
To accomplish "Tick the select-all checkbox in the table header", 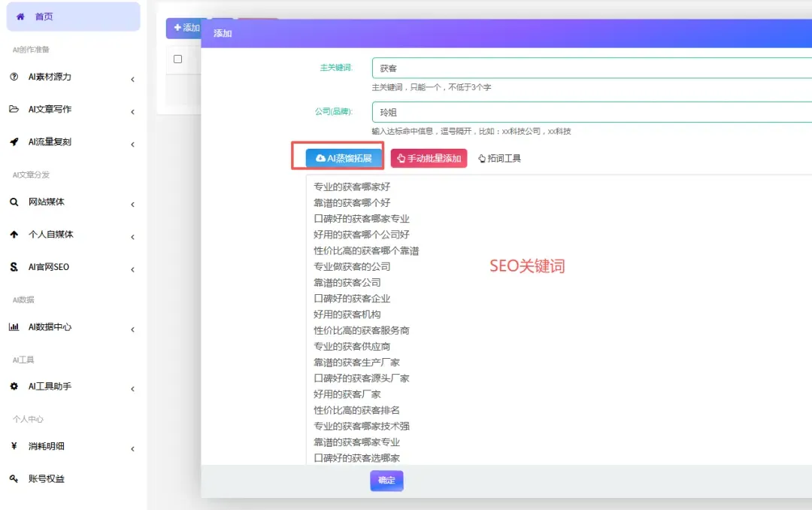I will click(178, 59).
